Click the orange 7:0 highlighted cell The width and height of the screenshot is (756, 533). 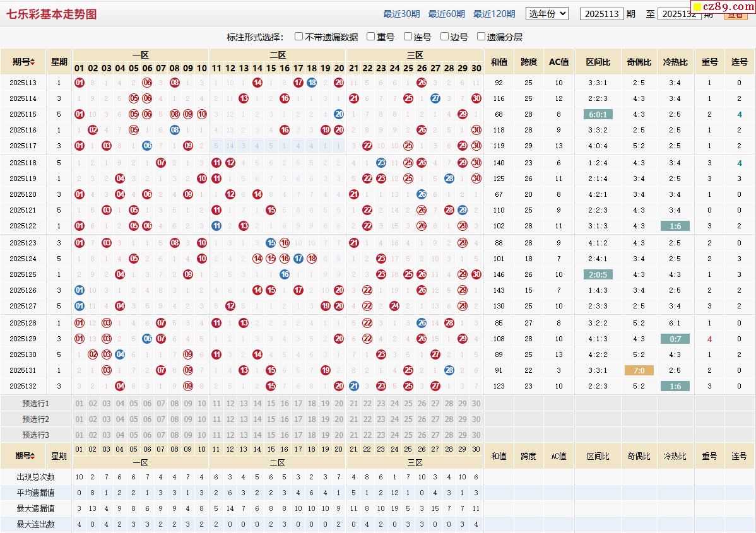tap(639, 371)
